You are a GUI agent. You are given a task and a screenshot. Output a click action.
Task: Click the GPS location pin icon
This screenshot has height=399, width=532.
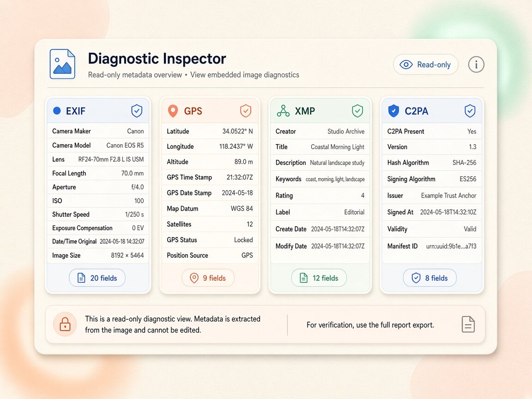[x=173, y=111]
